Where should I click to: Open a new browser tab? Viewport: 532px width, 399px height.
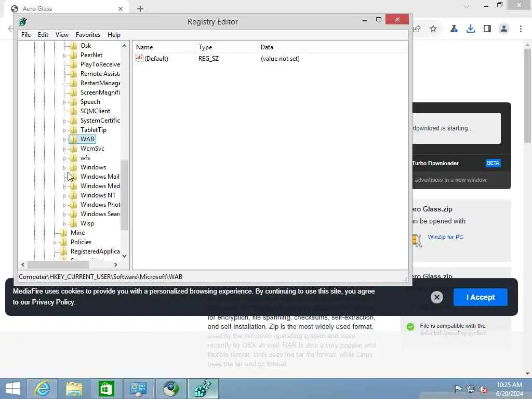tap(140, 9)
